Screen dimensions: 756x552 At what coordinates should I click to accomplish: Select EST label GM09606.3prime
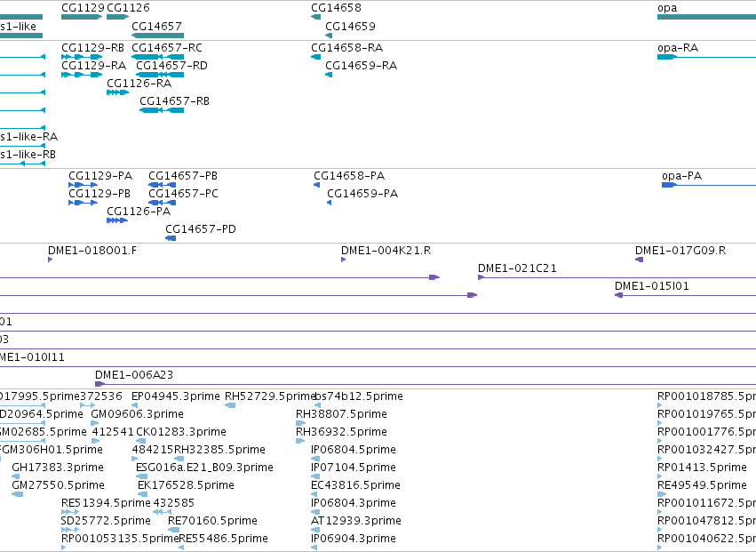coord(138,414)
